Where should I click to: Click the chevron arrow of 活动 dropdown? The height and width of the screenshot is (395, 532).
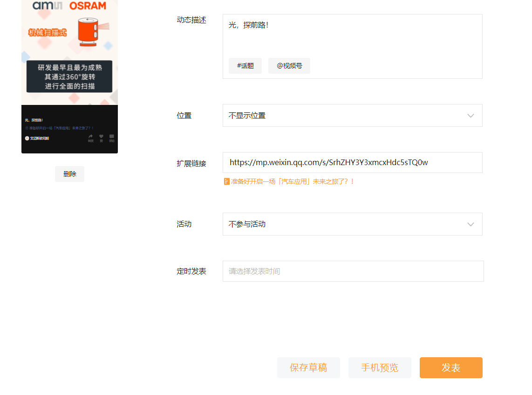(471, 224)
